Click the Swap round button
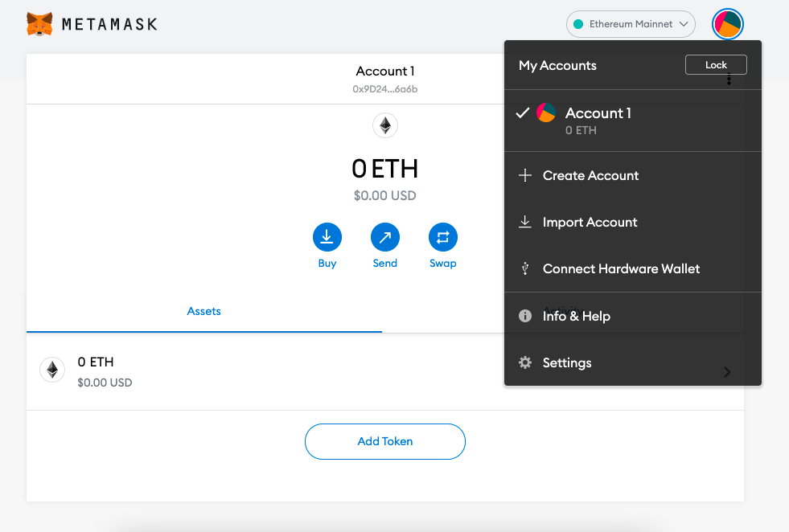 [x=443, y=237]
